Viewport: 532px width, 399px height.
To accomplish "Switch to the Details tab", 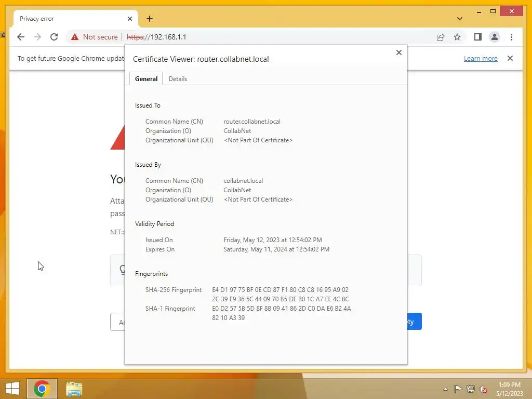I will pos(178,79).
